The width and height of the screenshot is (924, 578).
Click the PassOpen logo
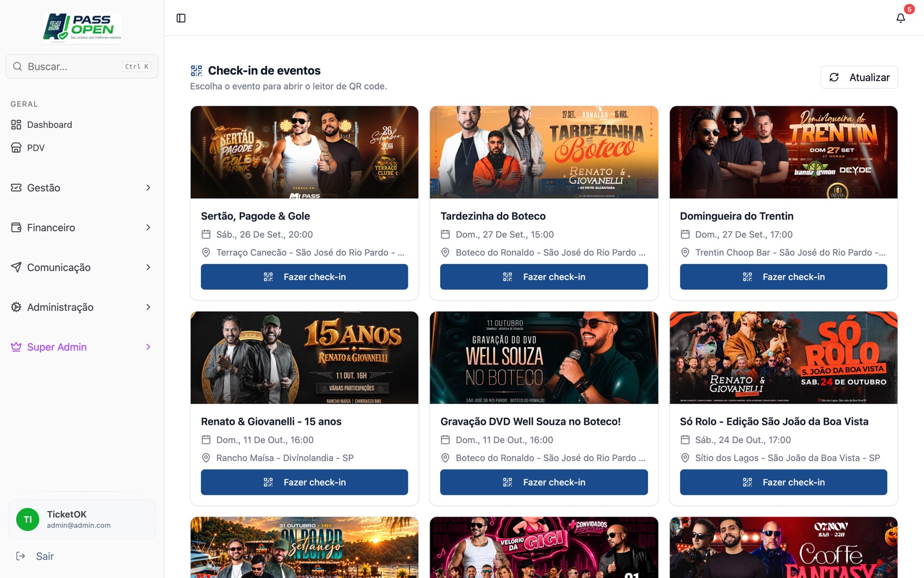[x=82, y=28]
